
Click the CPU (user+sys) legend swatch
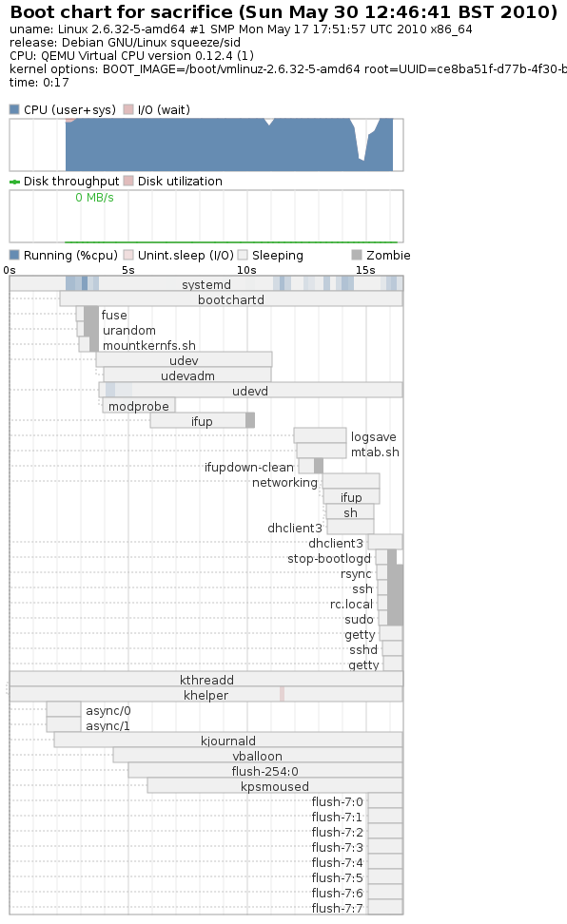(15, 109)
